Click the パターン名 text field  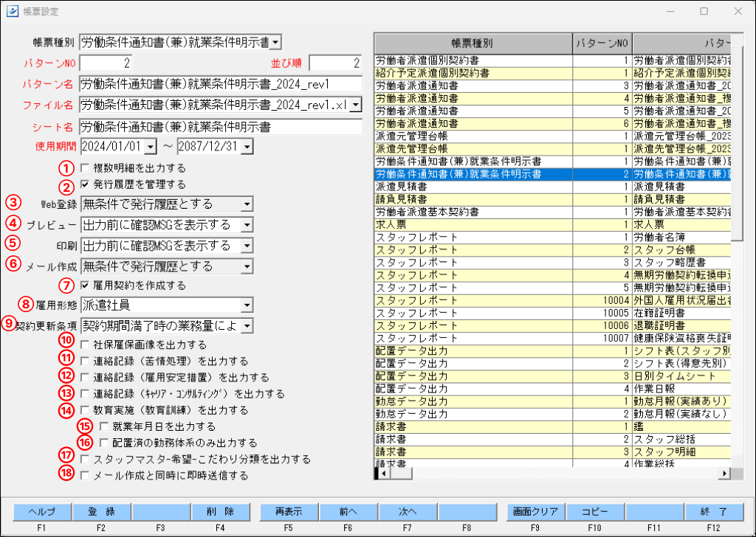point(220,83)
